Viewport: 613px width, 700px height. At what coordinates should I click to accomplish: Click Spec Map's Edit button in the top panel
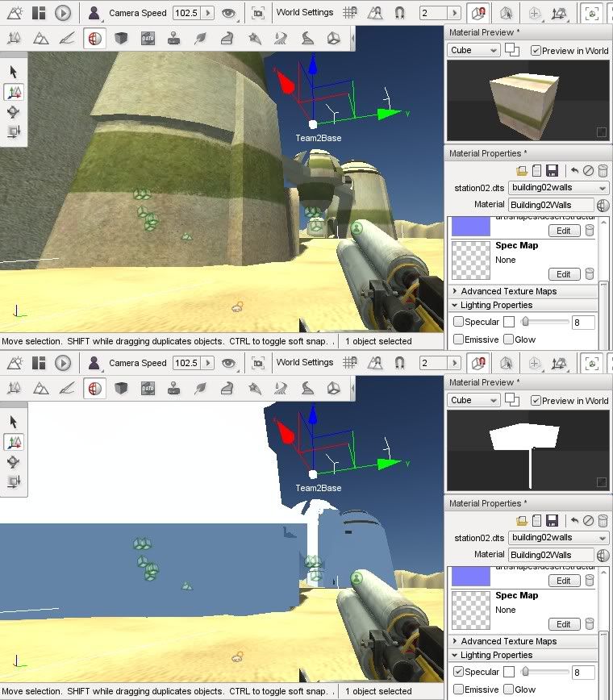tap(564, 274)
